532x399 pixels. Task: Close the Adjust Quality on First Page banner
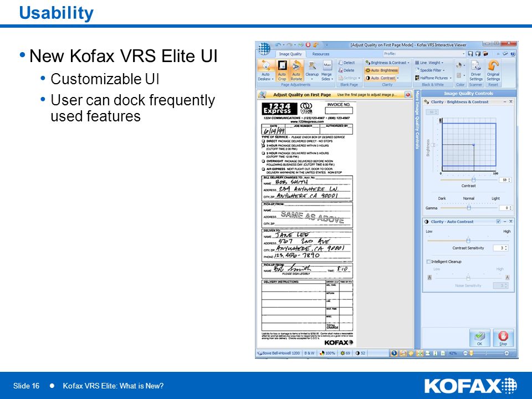pyautogui.click(x=407, y=95)
